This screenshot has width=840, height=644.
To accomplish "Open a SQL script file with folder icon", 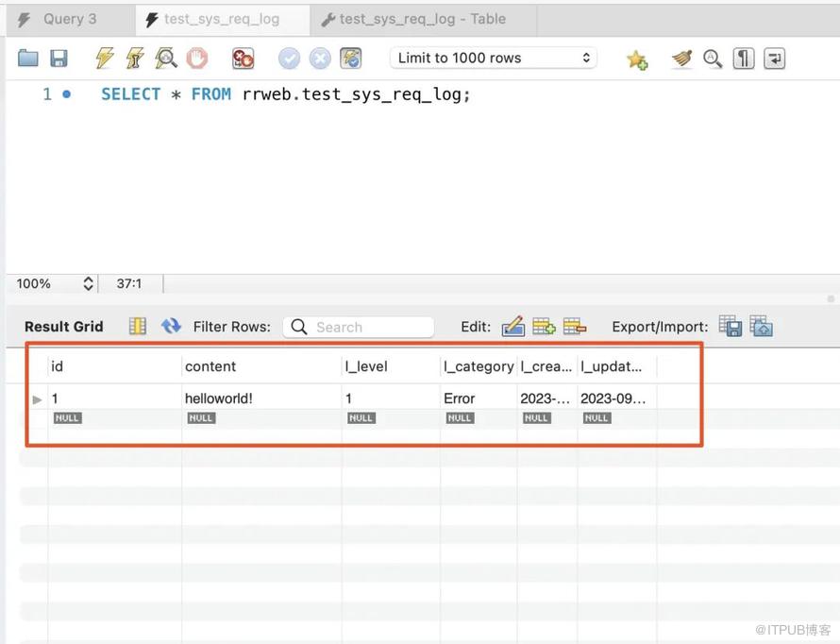I will [28, 59].
